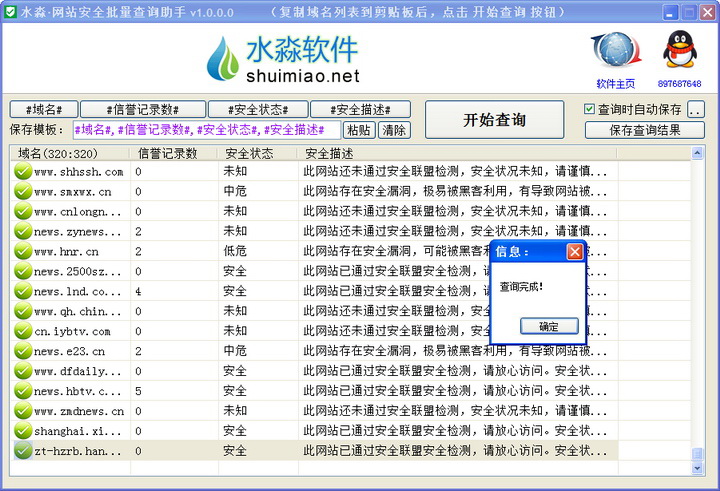The height and width of the screenshot is (491, 720).
Task: Click the Shuimiao water drop logo
Action: (x=223, y=59)
